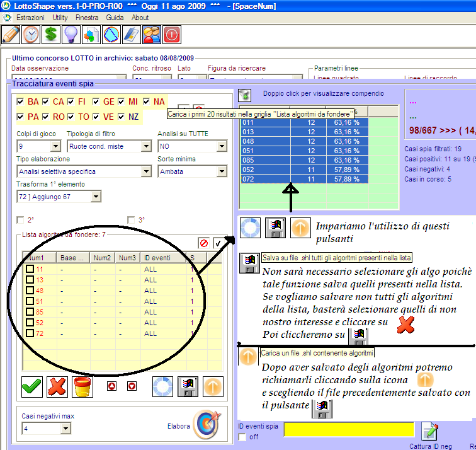The height and width of the screenshot is (450, 476).
Task: Open the Estrazioni menu
Action: (x=30, y=18)
